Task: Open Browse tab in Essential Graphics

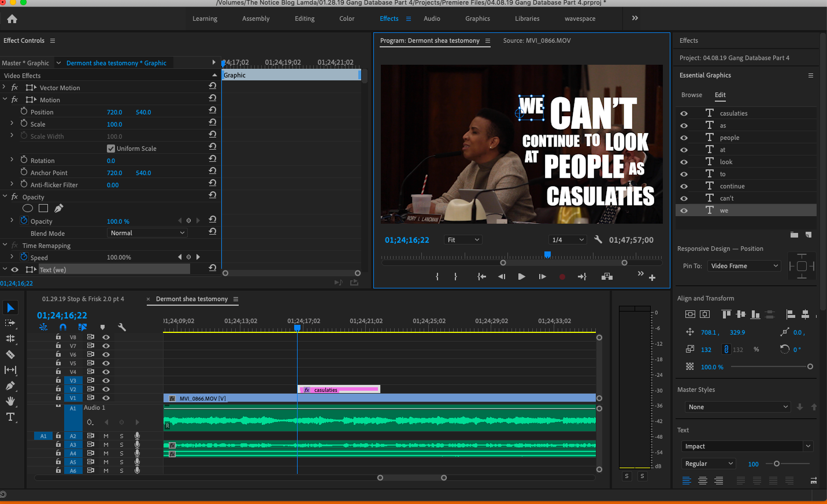Action: click(691, 95)
